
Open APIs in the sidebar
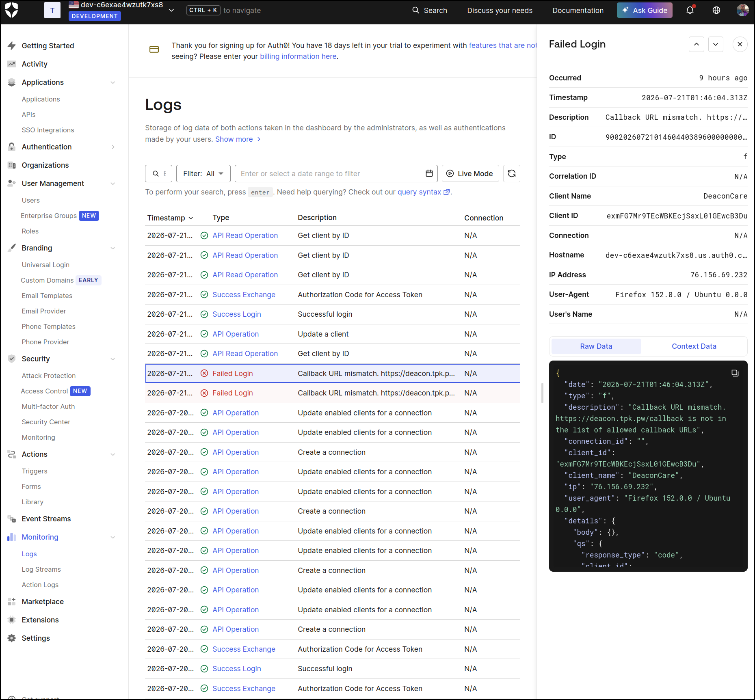[x=29, y=115]
